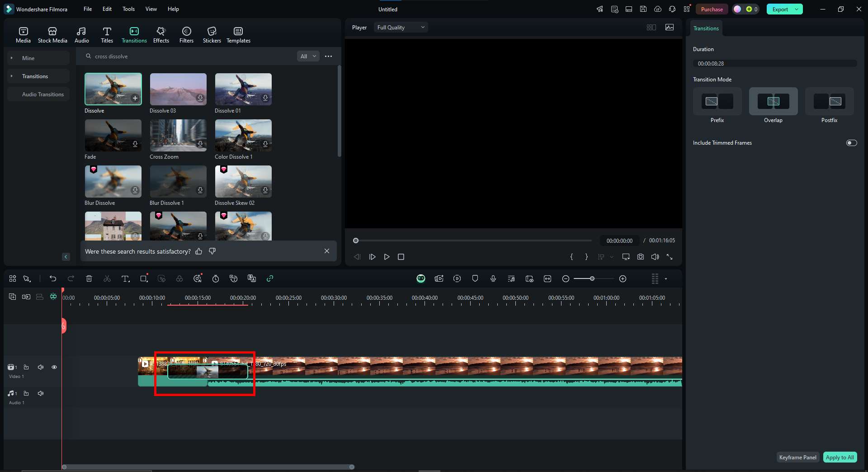Viewport: 868px width, 472px height.
Task: Click the timeline zoom slider handle
Action: pos(592,278)
